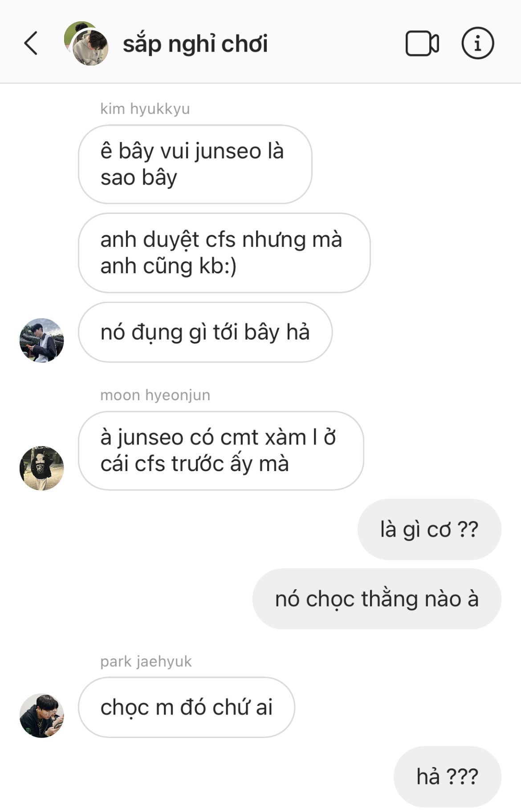
Task: Tap the sent message "hả ???"
Action: (x=448, y=776)
